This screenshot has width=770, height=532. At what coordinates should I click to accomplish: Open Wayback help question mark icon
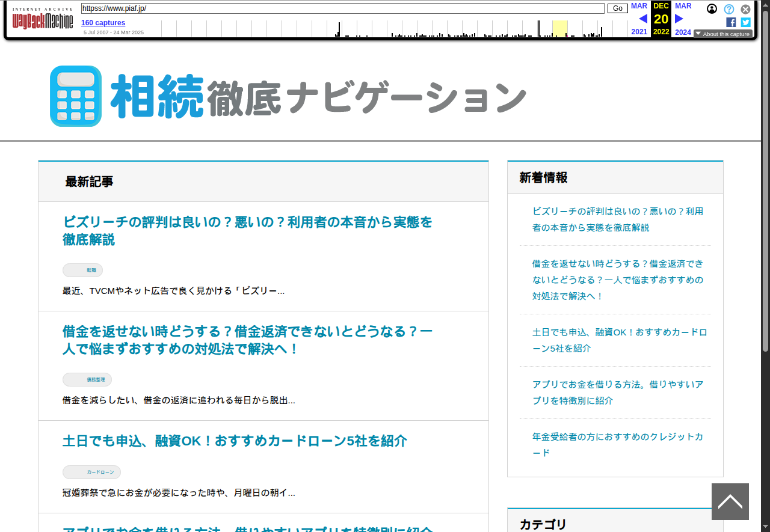point(728,9)
